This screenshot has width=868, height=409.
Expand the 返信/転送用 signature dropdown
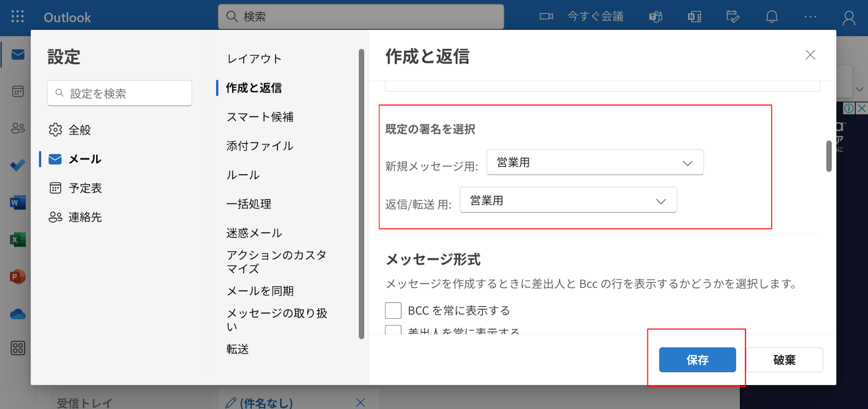coord(568,200)
